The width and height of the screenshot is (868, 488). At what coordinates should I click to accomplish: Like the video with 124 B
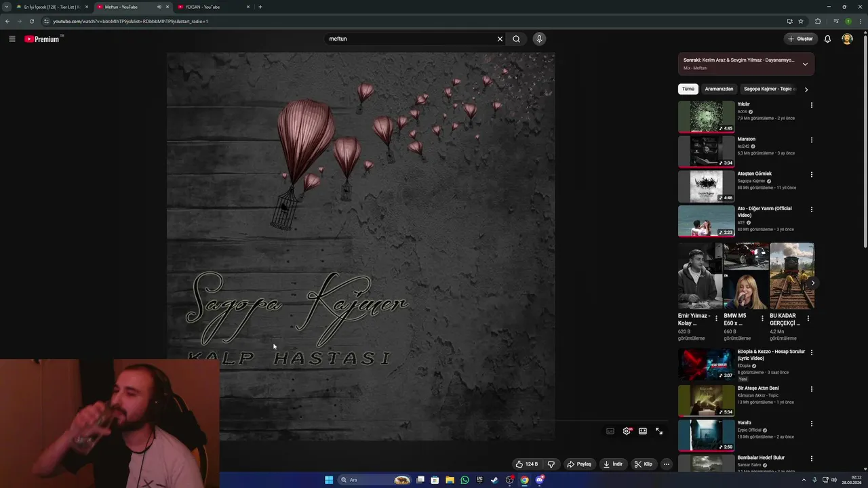(527, 464)
